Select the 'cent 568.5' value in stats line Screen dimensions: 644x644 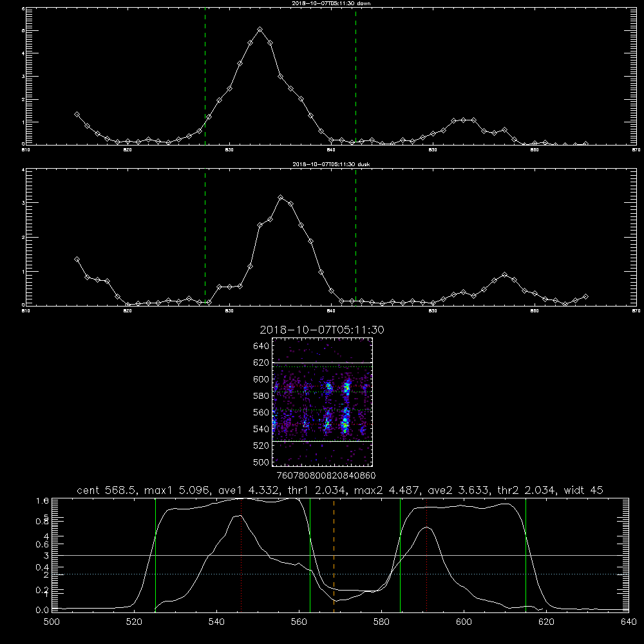[106, 490]
